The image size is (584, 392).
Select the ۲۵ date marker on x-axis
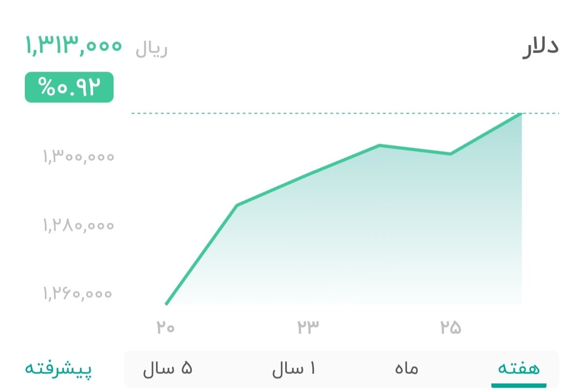451,328
